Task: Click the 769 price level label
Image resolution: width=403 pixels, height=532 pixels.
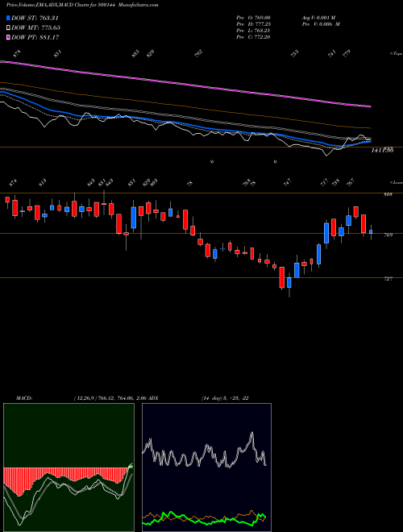Action: (x=388, y=235)
